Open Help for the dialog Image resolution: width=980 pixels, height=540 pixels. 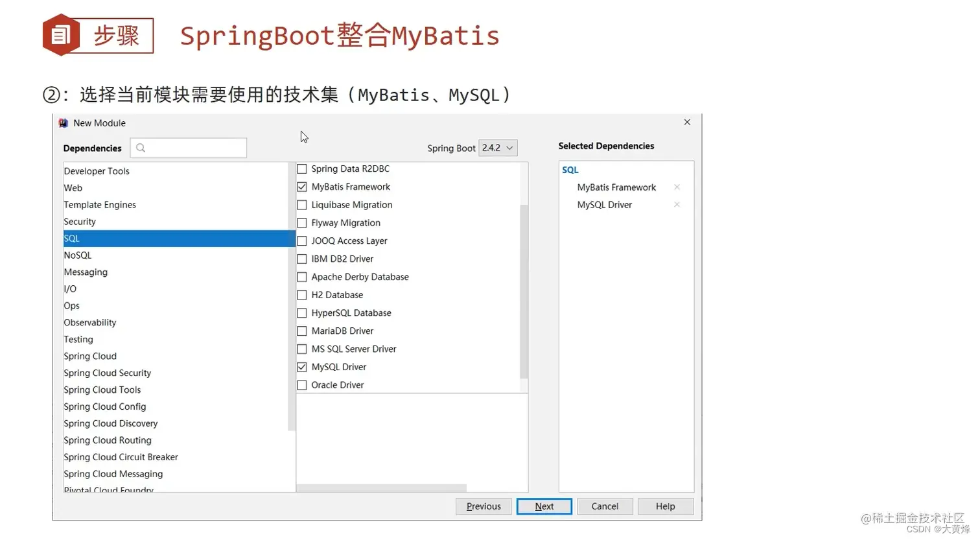(x=666, y=506)
